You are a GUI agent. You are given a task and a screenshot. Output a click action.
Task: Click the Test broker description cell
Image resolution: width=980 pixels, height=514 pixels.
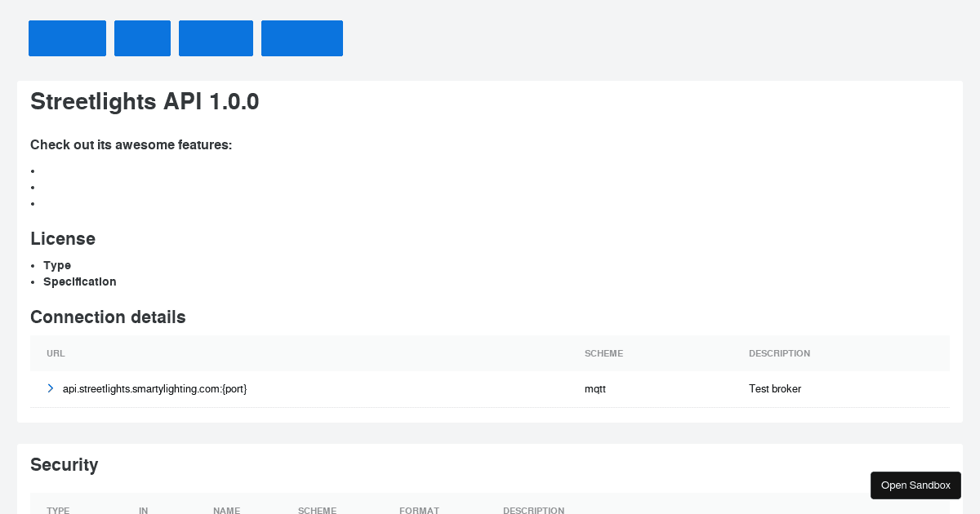775,388
